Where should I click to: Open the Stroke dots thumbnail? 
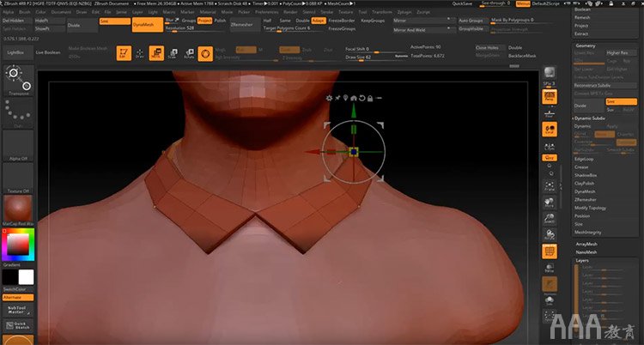point(18,113)
